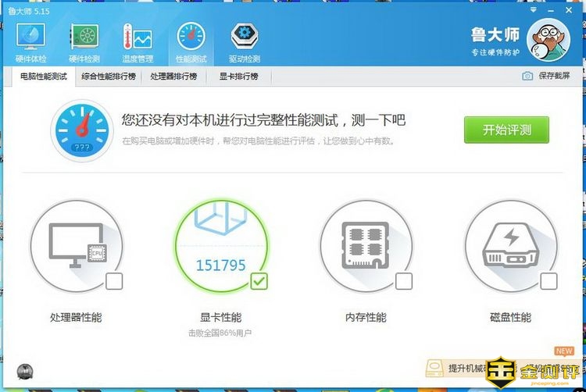Switch to the 显卡排行榜 tab
The width and height of the screenshot is (586, 392).
coord(238,77)
